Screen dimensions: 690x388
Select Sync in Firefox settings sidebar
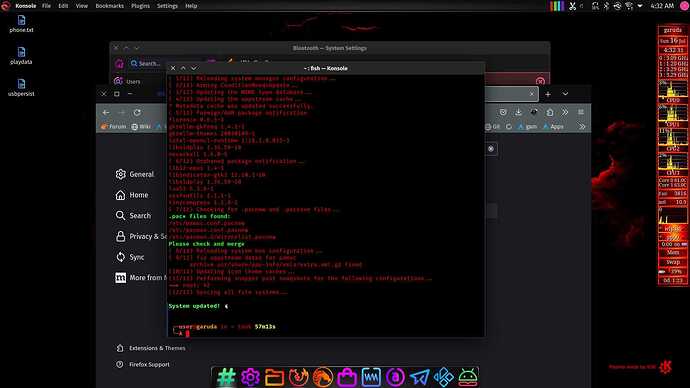(130, 257)
